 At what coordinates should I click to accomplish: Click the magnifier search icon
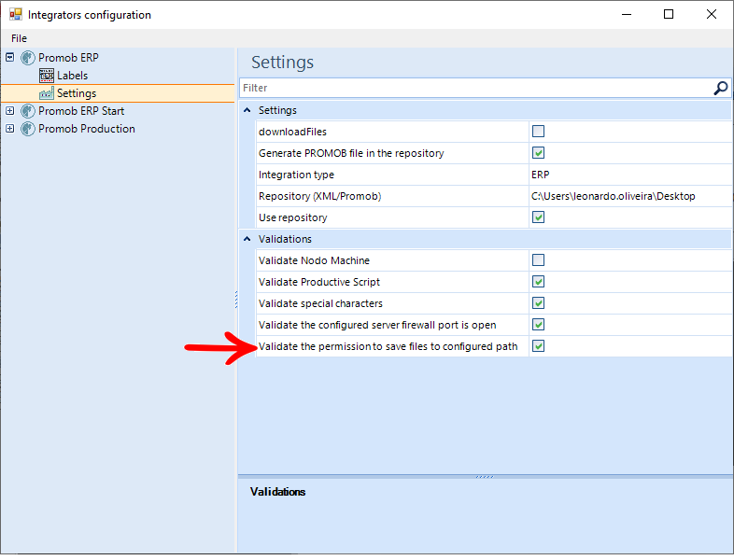point(721,88)
